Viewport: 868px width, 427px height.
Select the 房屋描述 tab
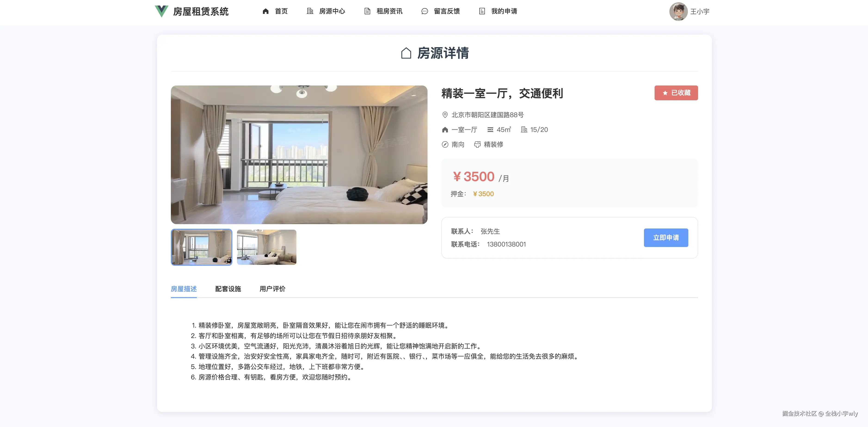coord(184,289)
